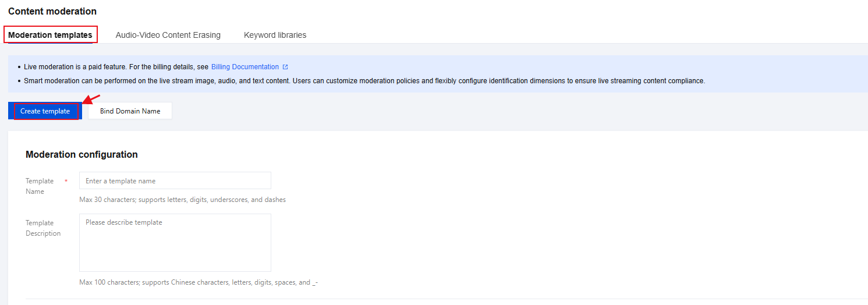Viewport: 868px width, 305px height.
Task: Switch to the Moderation templates tab
Action: tap(50, 35)
